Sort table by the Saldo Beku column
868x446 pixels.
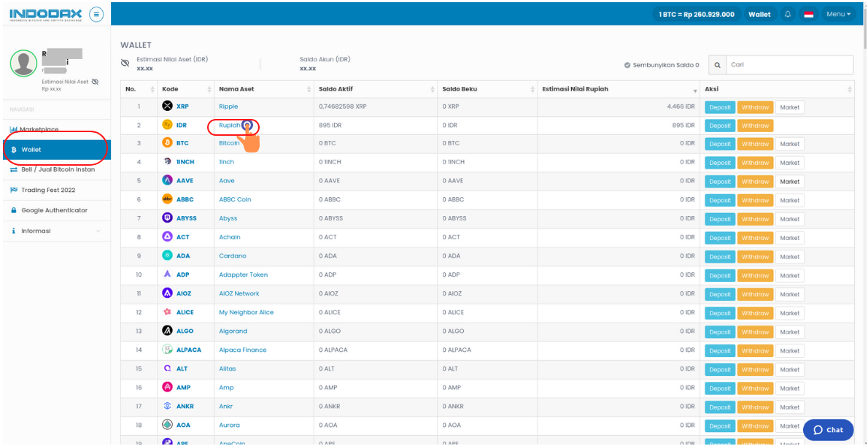coord(487,89)
